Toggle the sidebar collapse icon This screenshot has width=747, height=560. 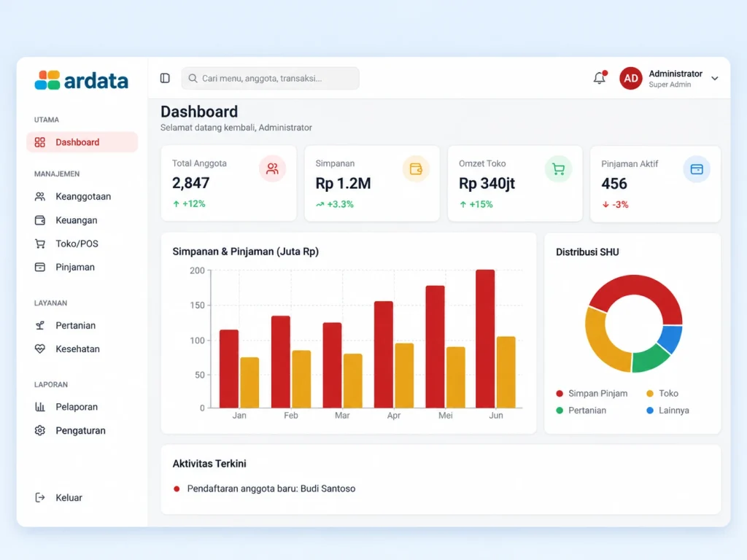165,78
